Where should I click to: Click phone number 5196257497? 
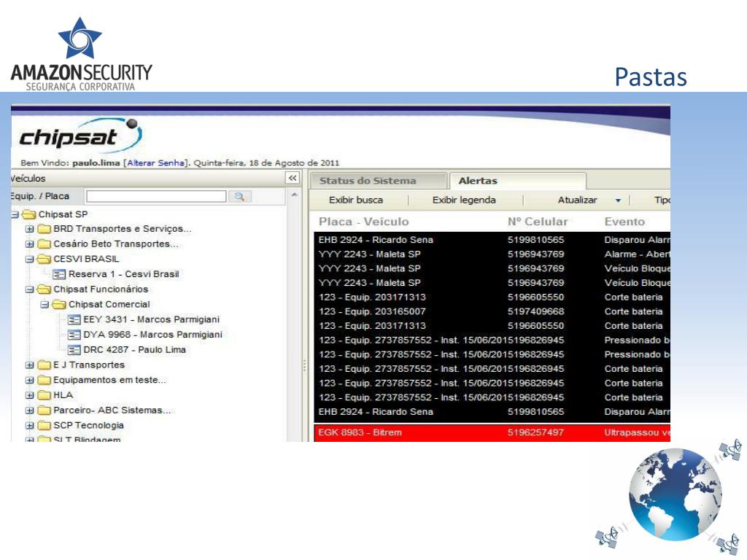click(x=536, y=433)
